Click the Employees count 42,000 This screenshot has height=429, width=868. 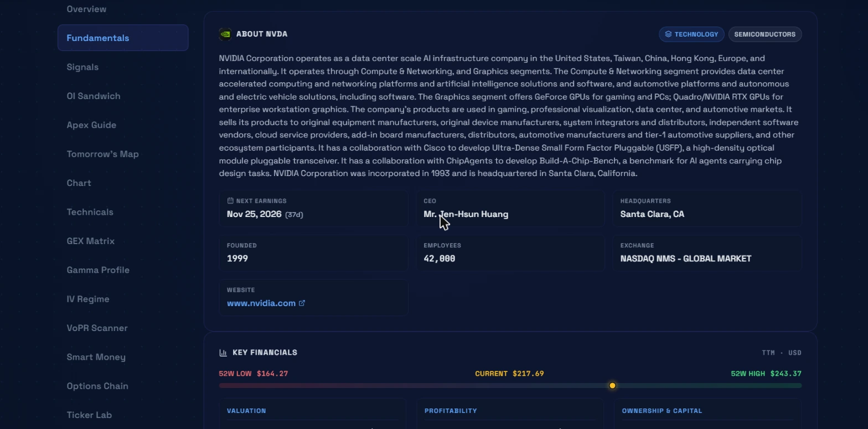tap(440, 259)
